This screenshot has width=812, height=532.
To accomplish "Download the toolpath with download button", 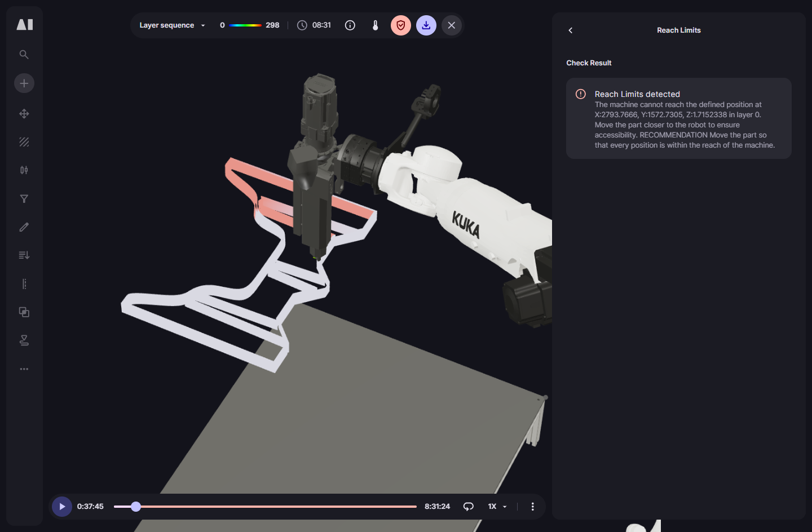I will coord(426,25).
